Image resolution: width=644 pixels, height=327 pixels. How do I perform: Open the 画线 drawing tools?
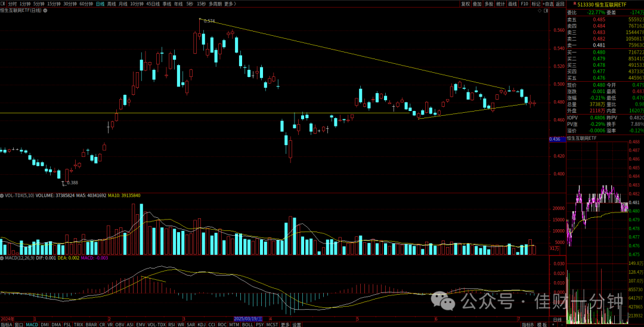pyautogui.click(x=512, y=4)
